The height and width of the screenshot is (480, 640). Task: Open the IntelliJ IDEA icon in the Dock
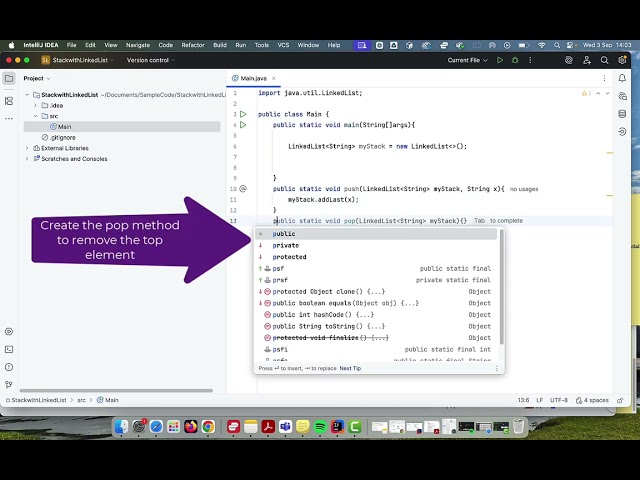pos(338,427)
